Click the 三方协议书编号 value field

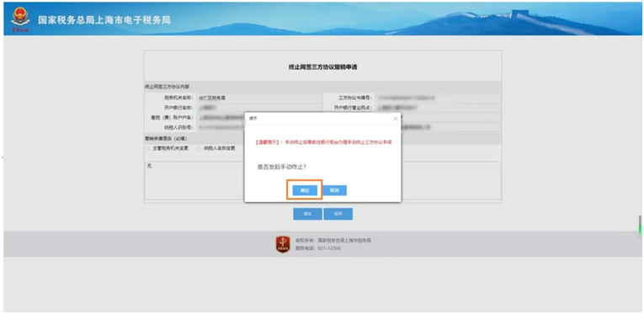pyautogui.click(x=437, y=98)
